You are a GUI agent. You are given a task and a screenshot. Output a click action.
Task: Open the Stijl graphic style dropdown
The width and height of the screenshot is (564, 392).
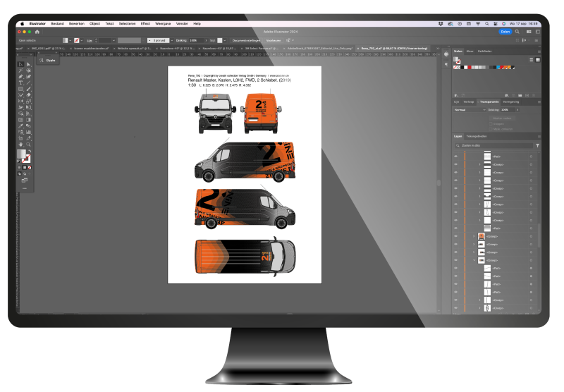click(225, 41)
